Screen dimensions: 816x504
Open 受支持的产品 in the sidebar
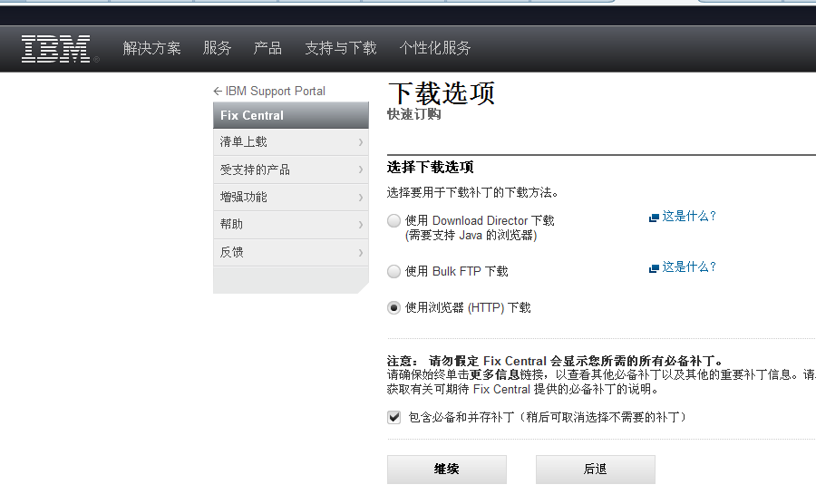click(291, 170)
